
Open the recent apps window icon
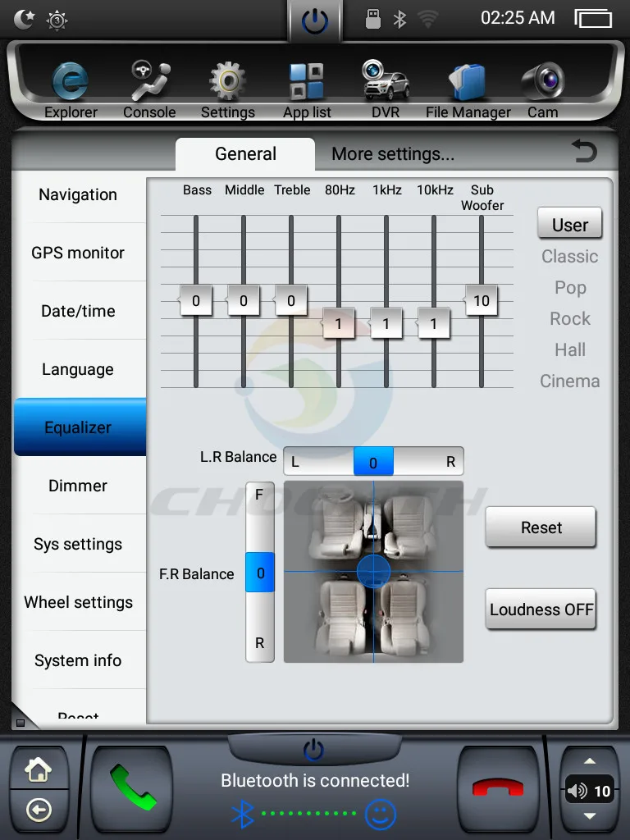593,18
